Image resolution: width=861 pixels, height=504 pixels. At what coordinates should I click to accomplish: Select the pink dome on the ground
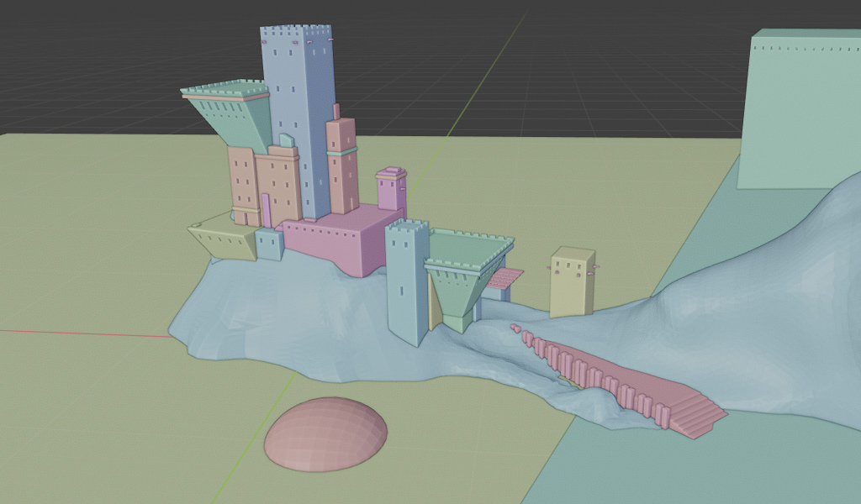[325, 434]
